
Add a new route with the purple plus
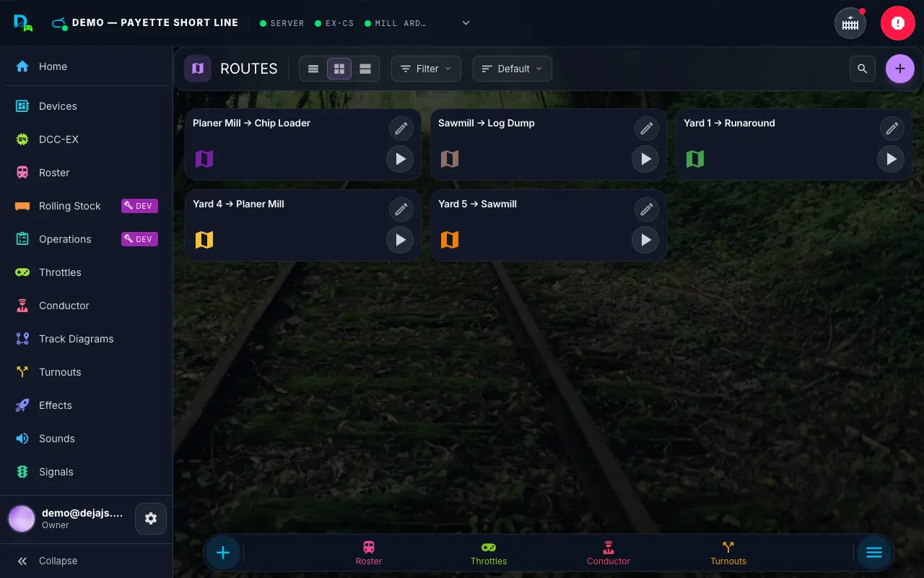coord(899,69)
